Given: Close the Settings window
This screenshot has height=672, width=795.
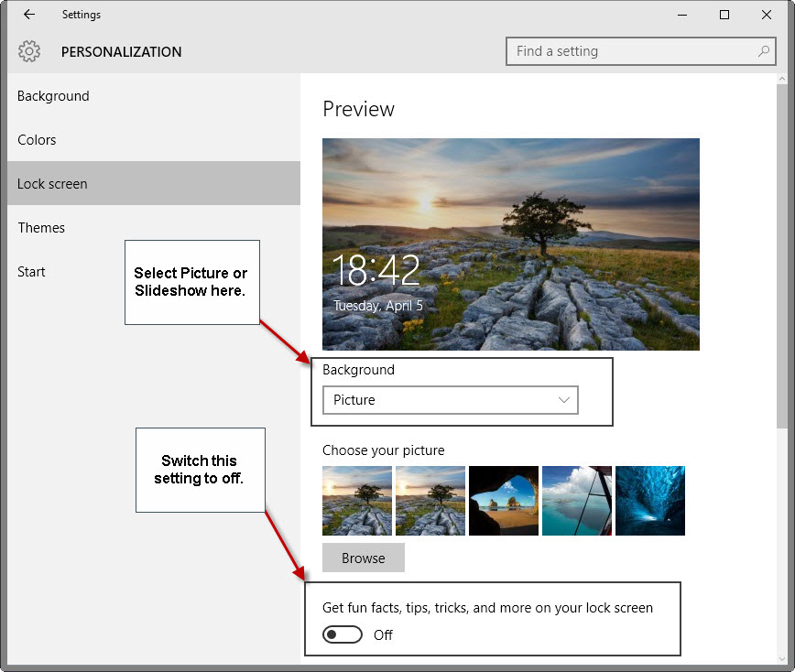Looking at the screenshot, I should [767, 15].
